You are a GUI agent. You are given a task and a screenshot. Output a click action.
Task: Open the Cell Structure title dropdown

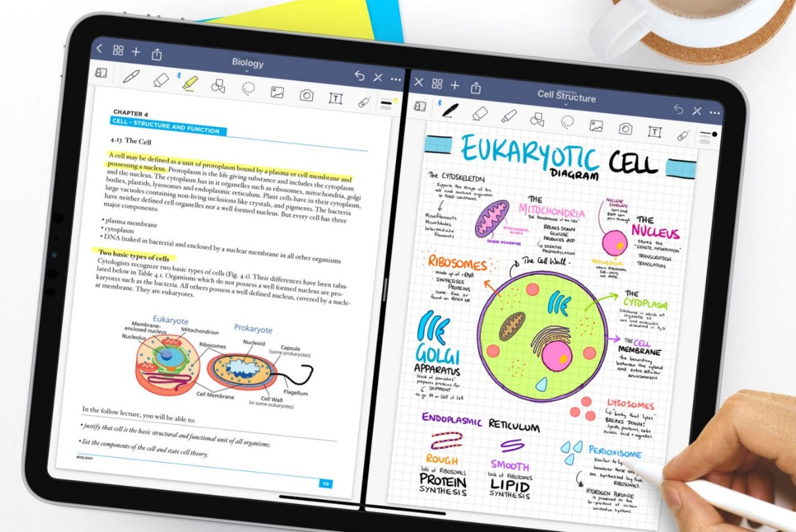pyautogui.click(x=566, y=97)
